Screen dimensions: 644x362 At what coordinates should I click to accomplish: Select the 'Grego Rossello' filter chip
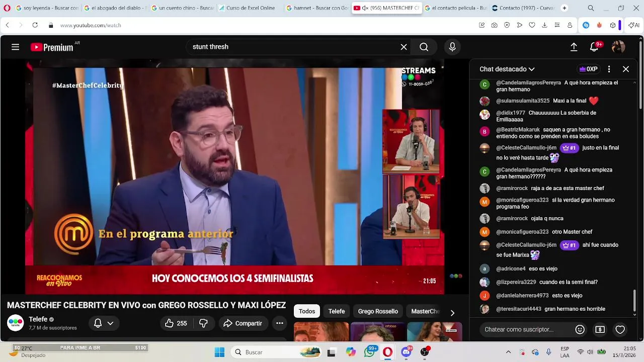[x=378, y=311]
